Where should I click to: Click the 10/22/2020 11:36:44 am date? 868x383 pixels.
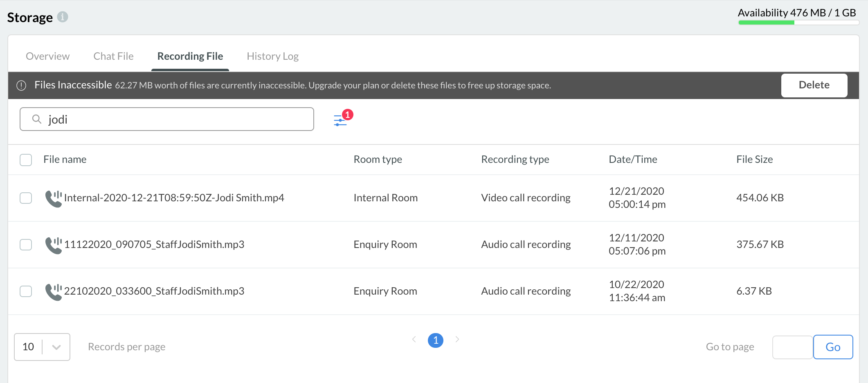tap(637, 291)
